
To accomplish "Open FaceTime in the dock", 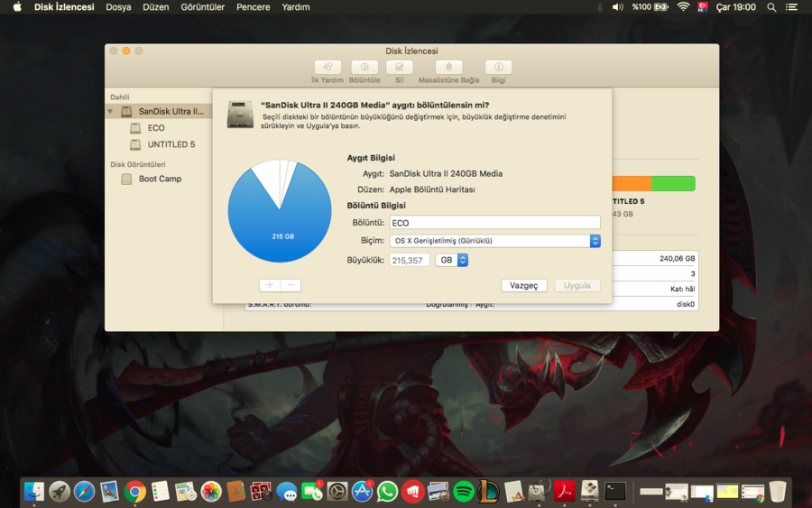I will pyautogui.click(x=312, y=491).
